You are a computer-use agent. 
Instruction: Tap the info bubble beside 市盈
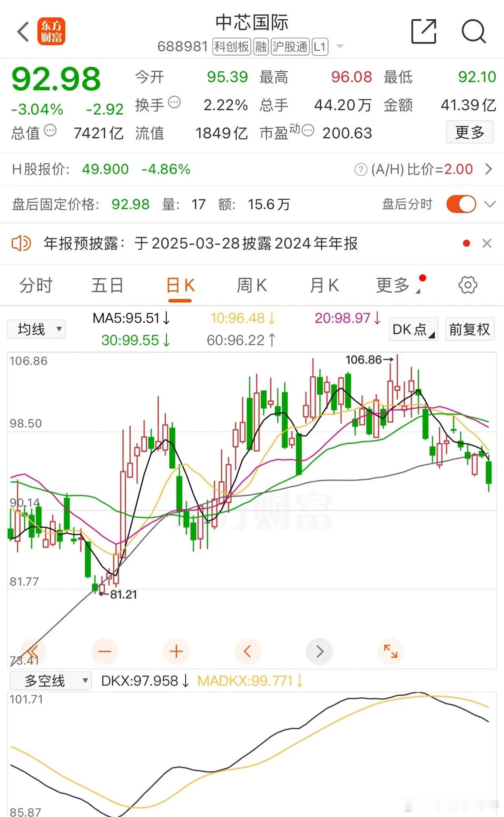pos(308,130)
